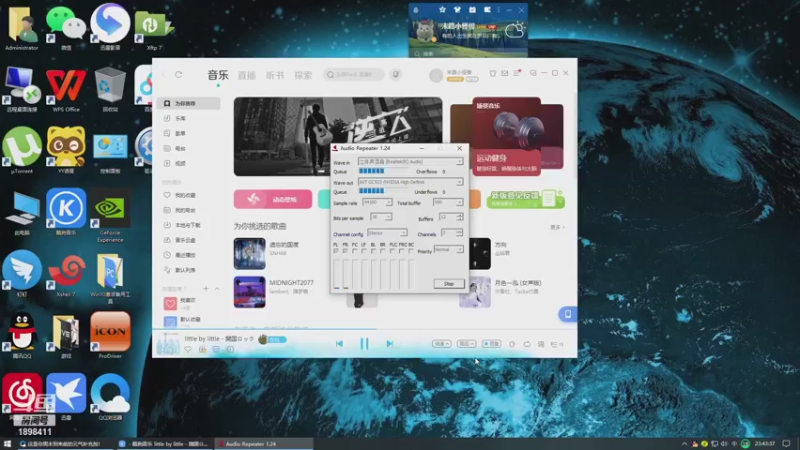The width and height of the screenshot is (800, 450).
Task: Click the song recognition icon beside search
Action: pyautogui.click(x=396, y=74)
